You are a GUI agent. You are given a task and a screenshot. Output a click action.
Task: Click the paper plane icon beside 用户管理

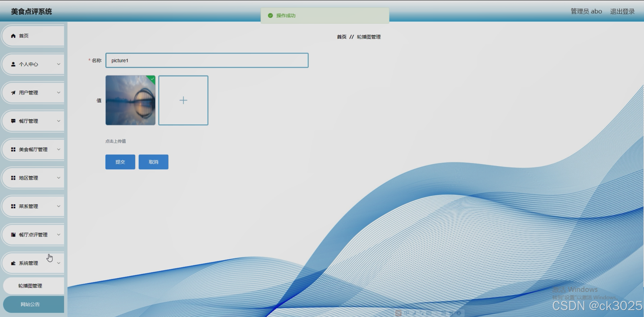coord(13,93)
